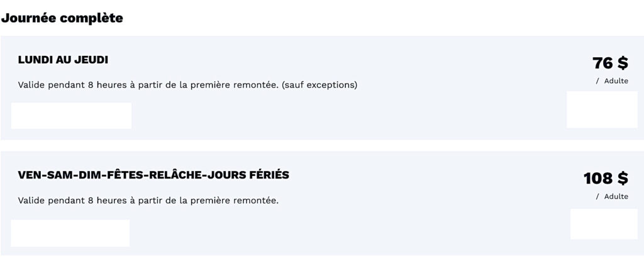The height and width of the screenshot is (271, 644).
Task: Click the "Journée complète" heading
Action: coord(62,18)
